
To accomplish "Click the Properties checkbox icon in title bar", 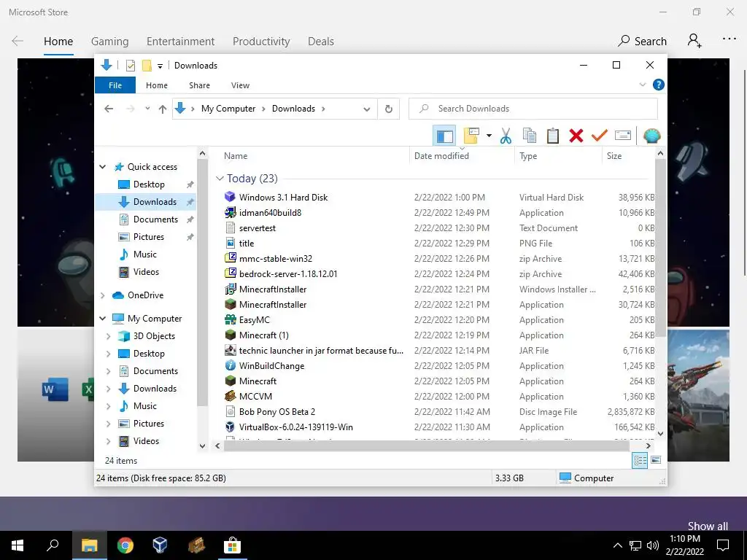I will pos(130,66).
